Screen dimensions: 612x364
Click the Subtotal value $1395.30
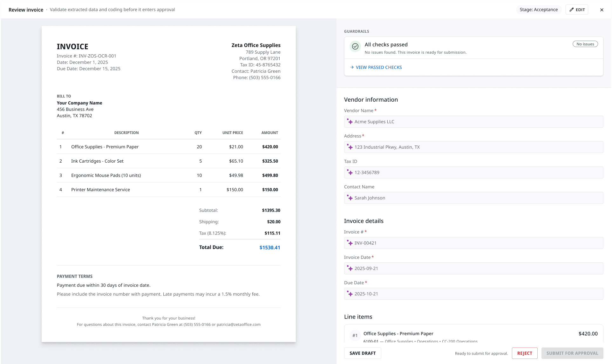click(x=271, y=210)
